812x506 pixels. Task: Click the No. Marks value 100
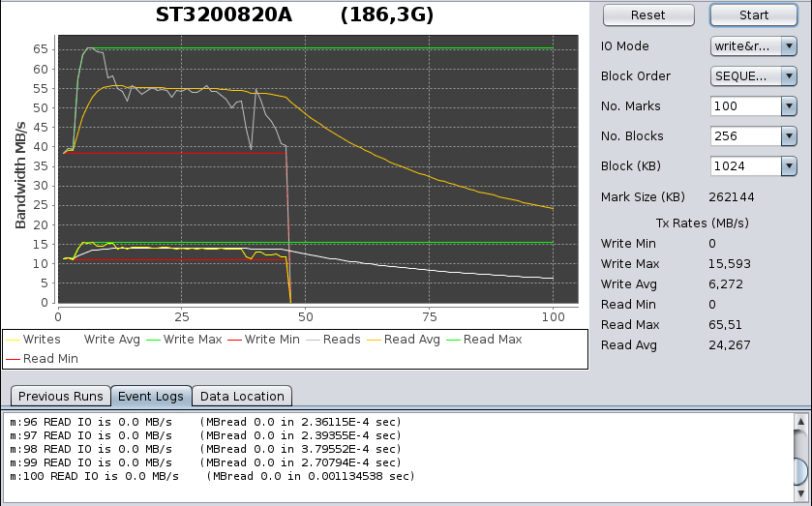tap(746, 106)
